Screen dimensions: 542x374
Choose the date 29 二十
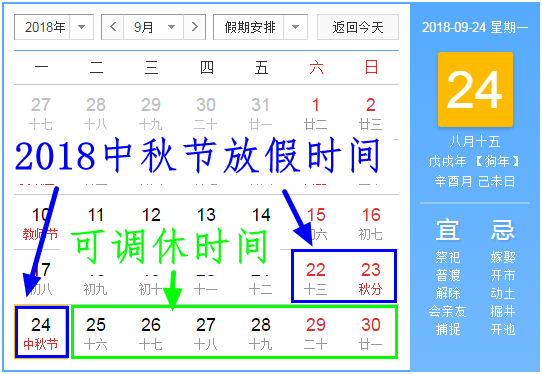click(316, 332)
